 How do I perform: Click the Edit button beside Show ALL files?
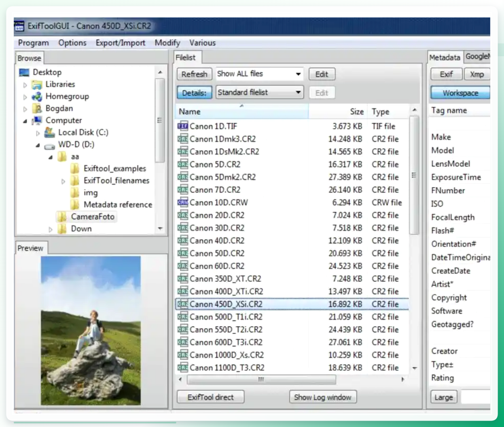click(322, 74)
